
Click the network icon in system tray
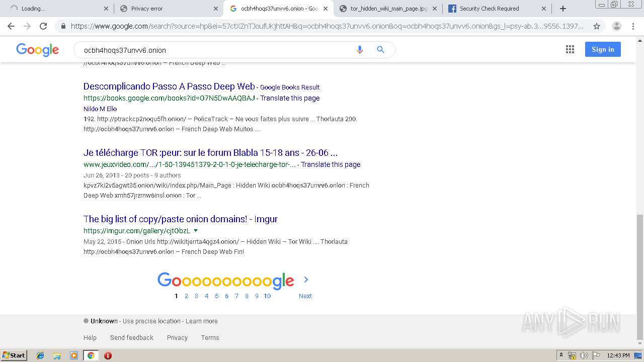click(572, 355)
